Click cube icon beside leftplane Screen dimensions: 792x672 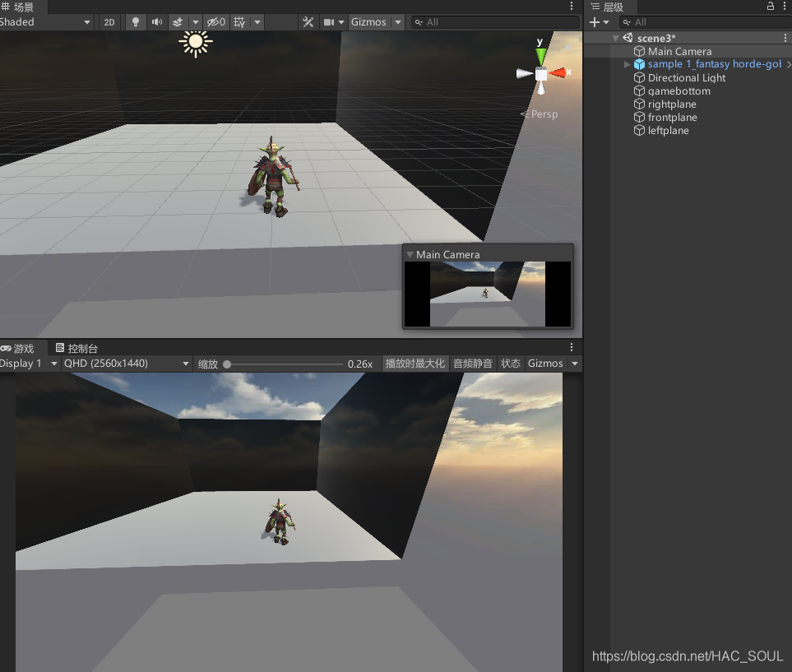(640, 130)
